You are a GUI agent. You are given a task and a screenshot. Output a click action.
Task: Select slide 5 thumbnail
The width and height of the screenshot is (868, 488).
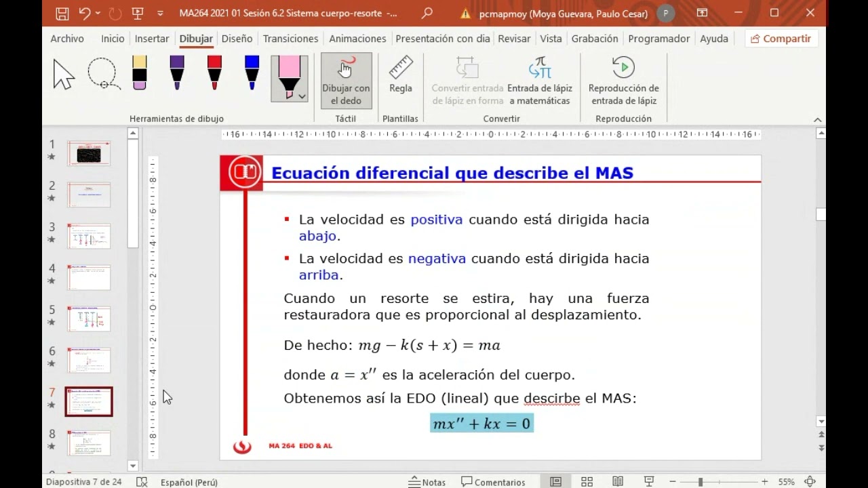[x=89, y=319]
